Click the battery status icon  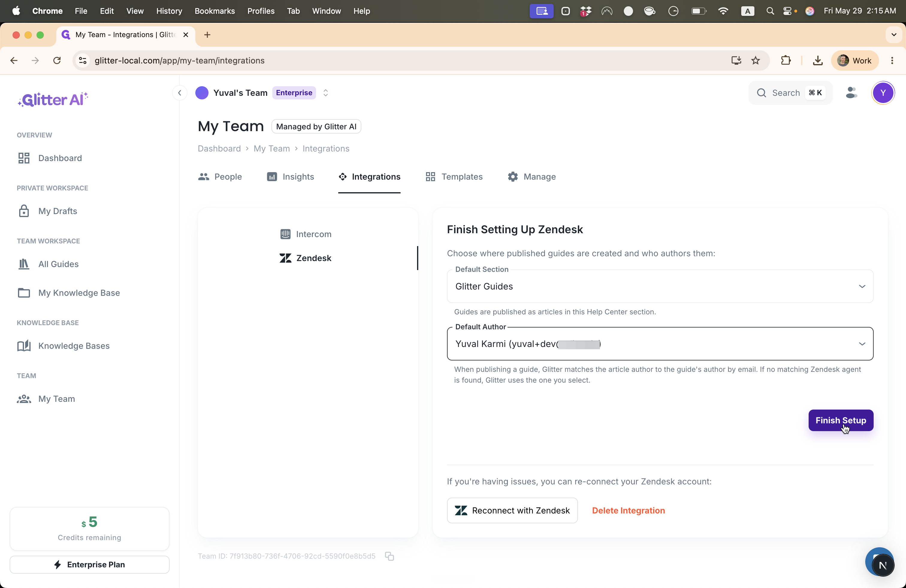(x=699, y=11)
